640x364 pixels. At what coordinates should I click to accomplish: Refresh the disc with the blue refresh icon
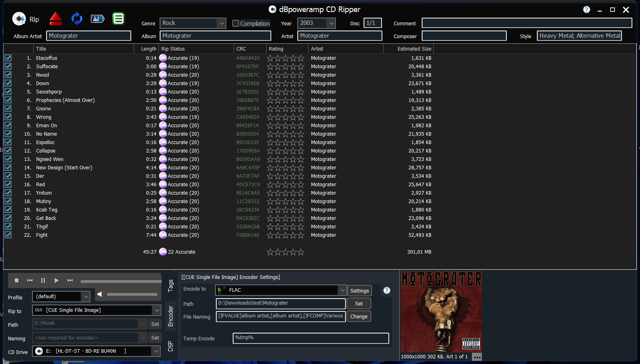pos(77,18)
